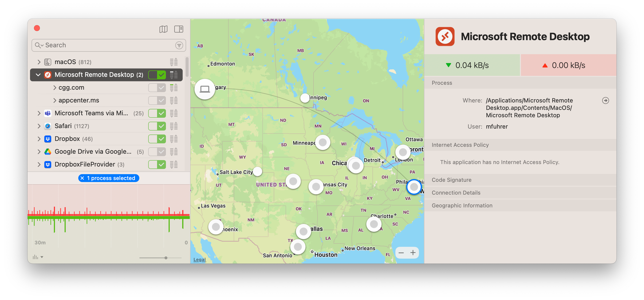Open the search filter options icon
Screen dimensions: 644x300
pyautogui.click(x=179, y=45)
